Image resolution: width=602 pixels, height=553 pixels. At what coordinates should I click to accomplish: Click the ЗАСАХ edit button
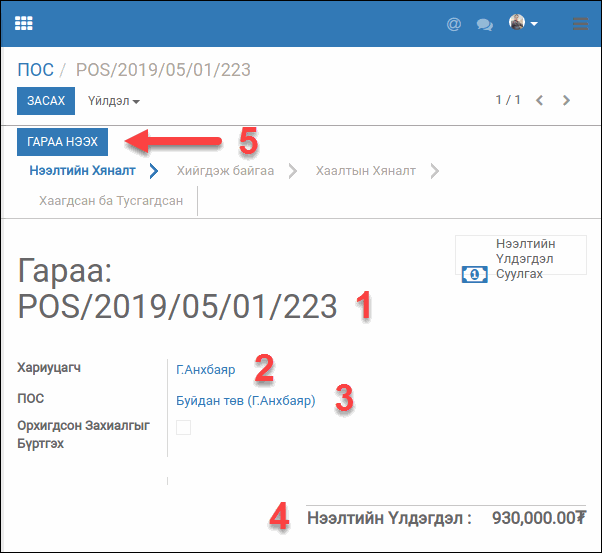[x=46, y=101]
